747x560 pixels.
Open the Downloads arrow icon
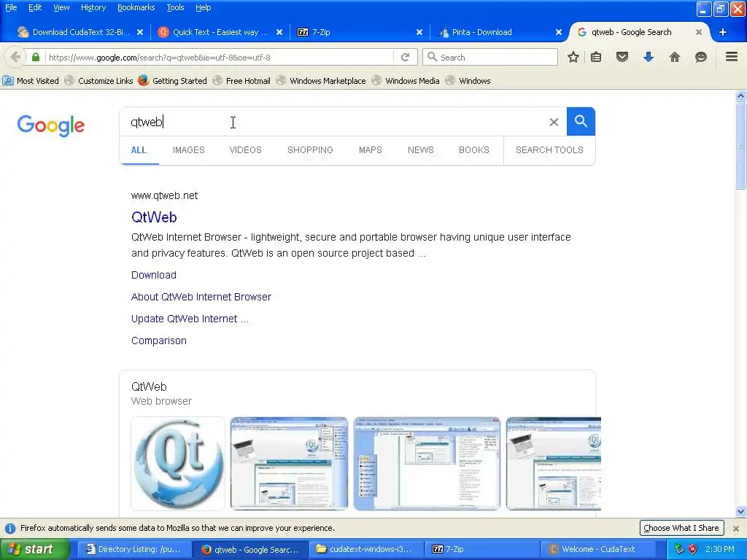(649, 57)
